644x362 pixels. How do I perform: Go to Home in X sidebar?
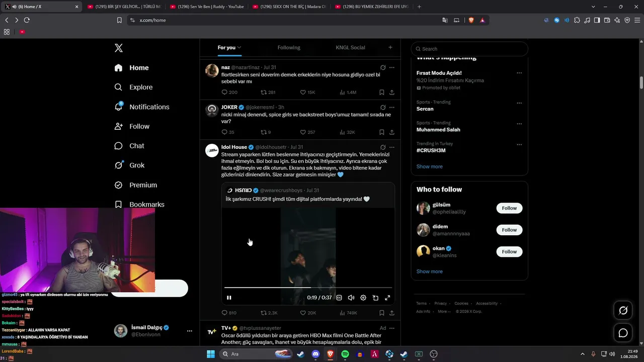click(131, 68)
